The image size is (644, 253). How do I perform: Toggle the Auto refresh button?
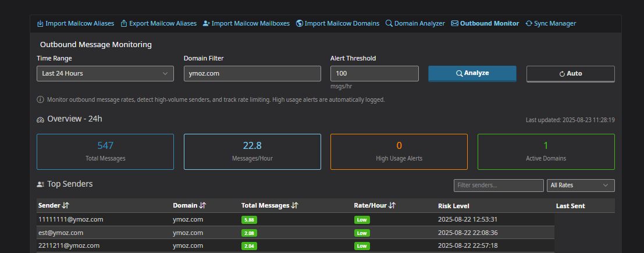(570, 74)
